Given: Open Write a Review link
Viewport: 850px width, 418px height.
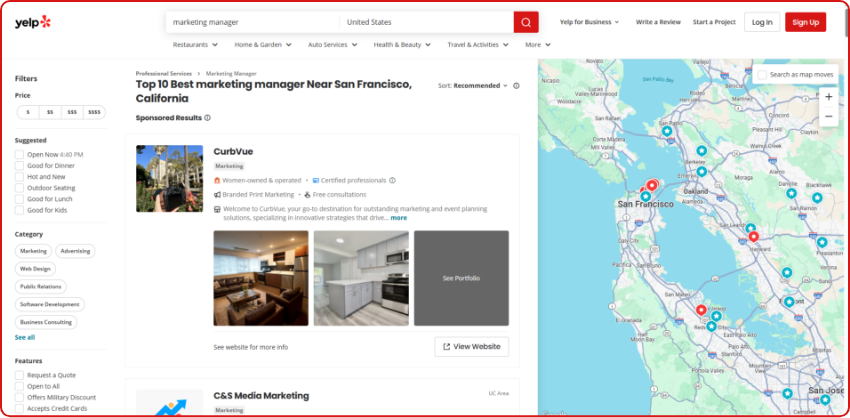Looking at the screenshot, I should (658, 22).
